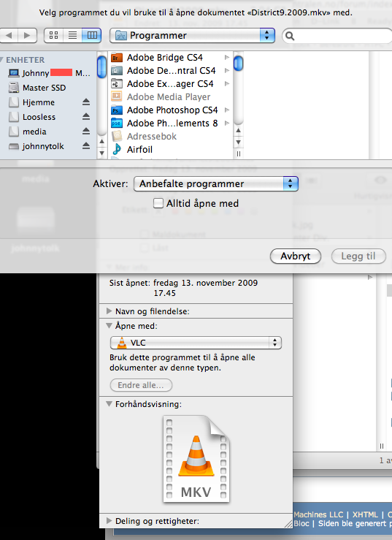This screenshot has height=540, width=392.
Task: Click the Endre alle... button
Action: pyautogui.click(x=141, y=385)
